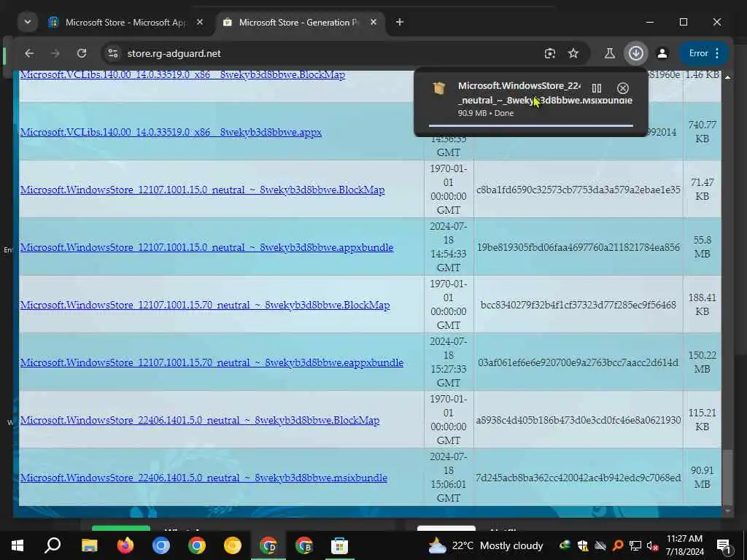Click the 740.77 KB size cell

(703, 131)
